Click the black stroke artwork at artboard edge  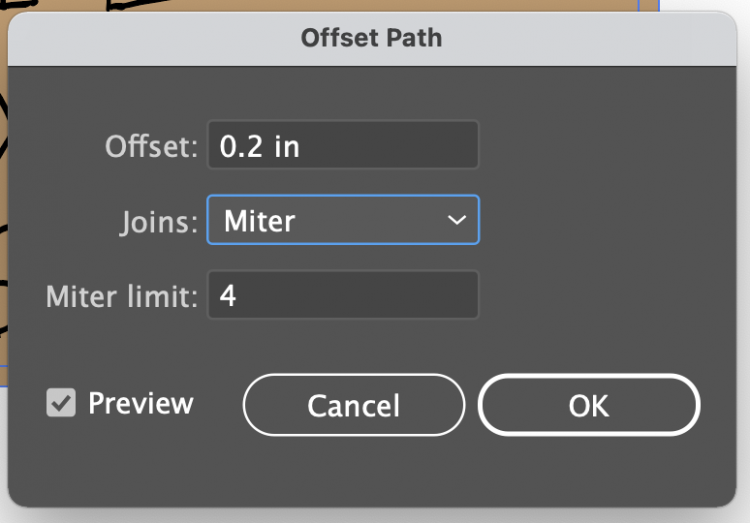tap(3, 124)
